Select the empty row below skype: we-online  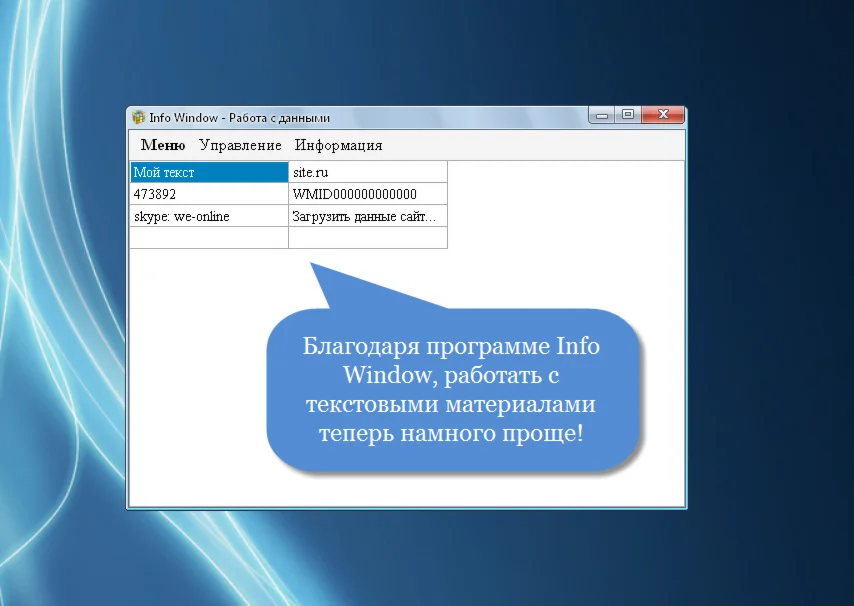(x=208, y=237)
